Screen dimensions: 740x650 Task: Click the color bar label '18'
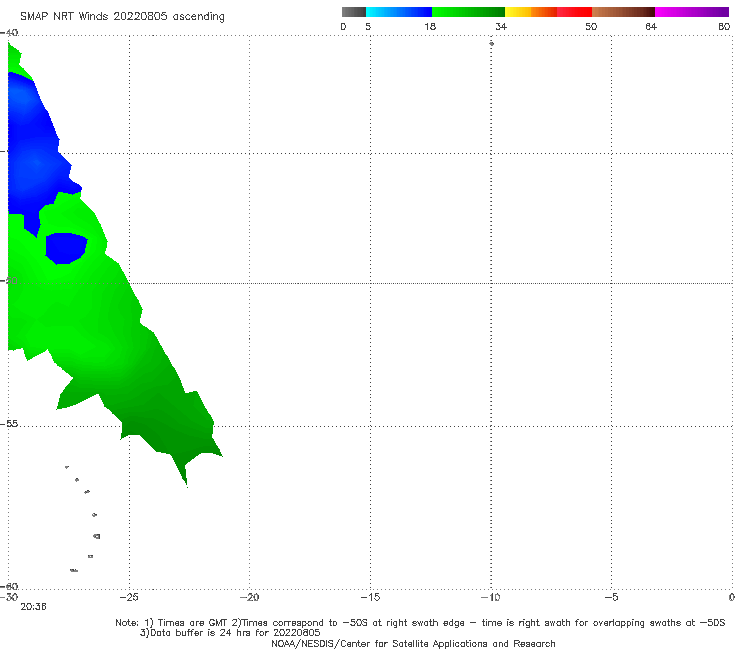point(430,26)
